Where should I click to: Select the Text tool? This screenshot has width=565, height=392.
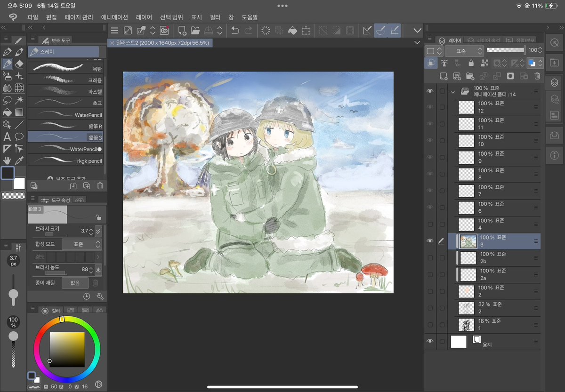pos(7,136)
